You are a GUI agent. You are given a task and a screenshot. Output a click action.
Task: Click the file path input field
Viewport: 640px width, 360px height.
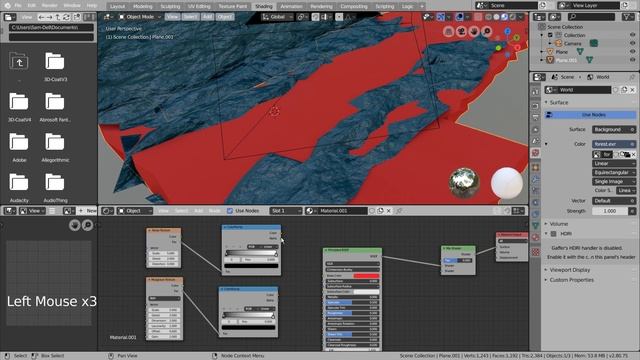point(51,28)
